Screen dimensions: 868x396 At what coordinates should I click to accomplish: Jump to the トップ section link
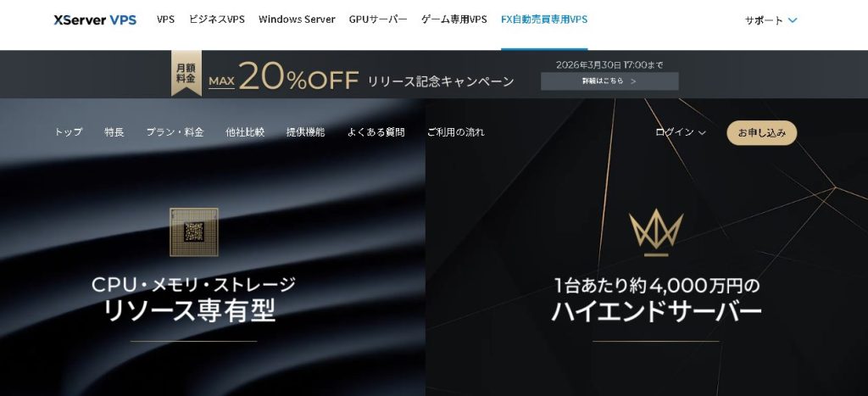(68, 132)
